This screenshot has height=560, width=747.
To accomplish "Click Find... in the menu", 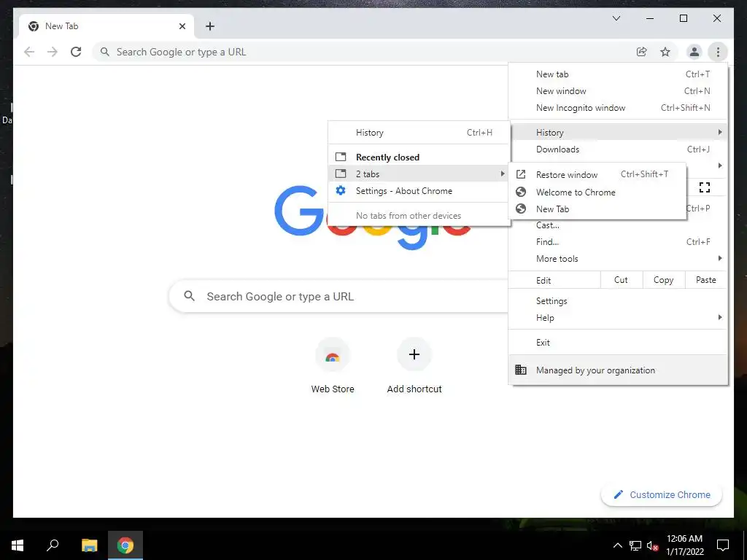I will tap(618, 242).
